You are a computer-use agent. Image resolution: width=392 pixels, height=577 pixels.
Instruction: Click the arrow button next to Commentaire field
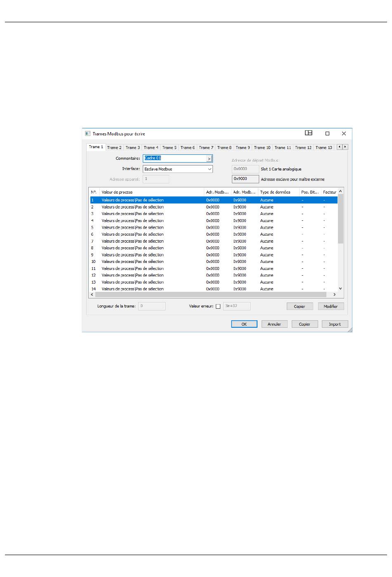[x=209, y=158]
